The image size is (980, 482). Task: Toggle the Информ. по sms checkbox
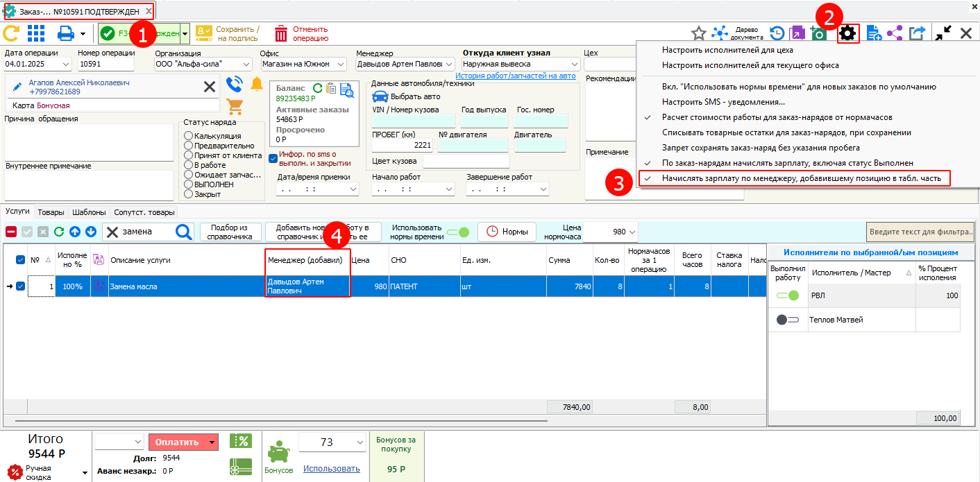click(x=273, y=159)
